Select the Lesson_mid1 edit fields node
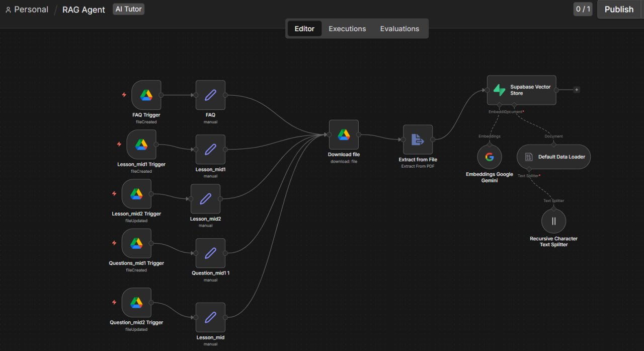This screenshot has width=644, height=351. click(x=210, y=149)
